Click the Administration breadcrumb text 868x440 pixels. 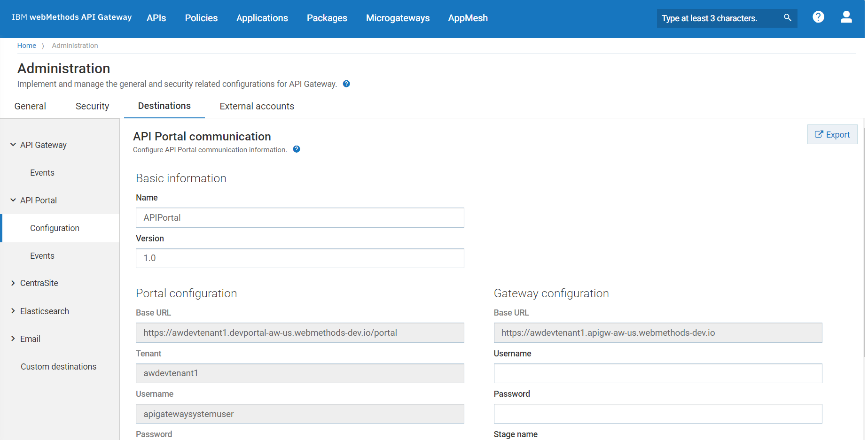point(75,46)
